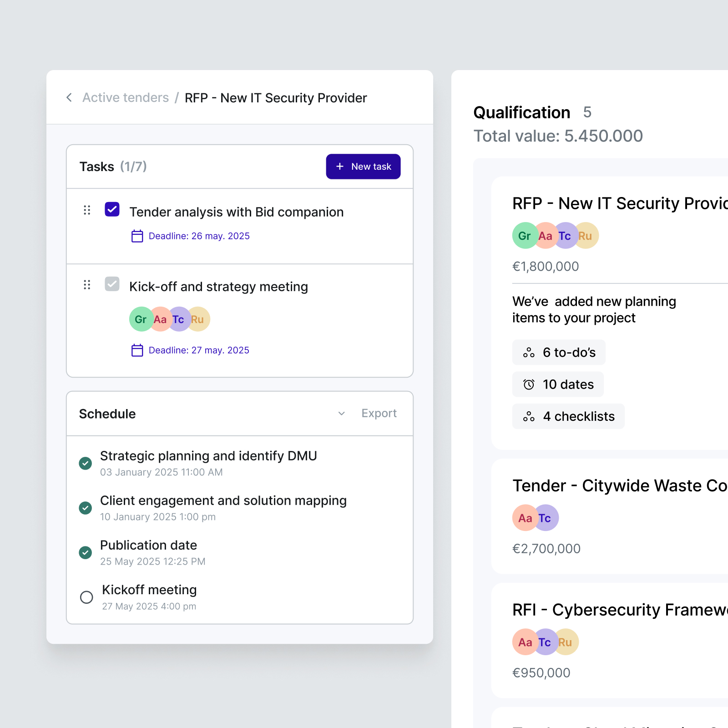Click Deadline: 27 may. 2025 text
Viewport: 728px width, 728px height.
(x=199, y=350)
